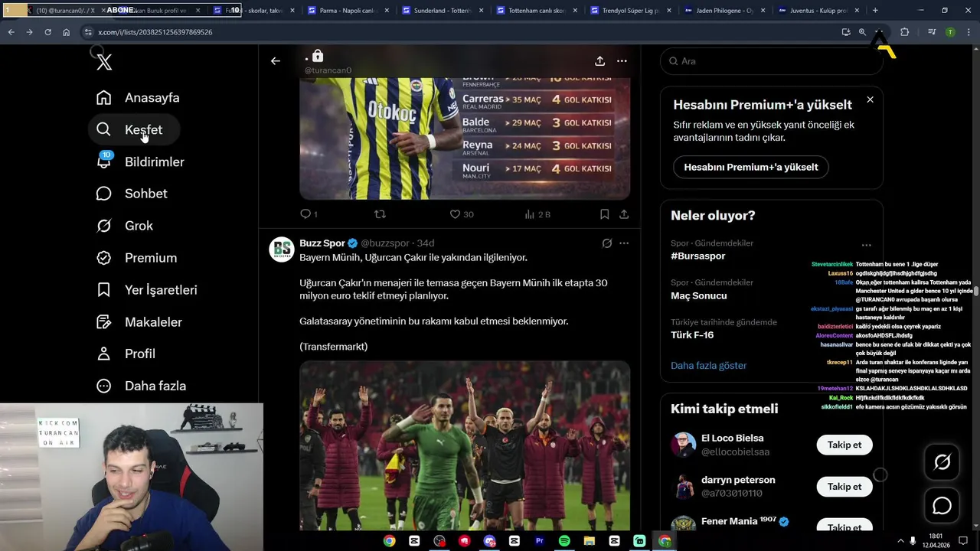Open the Buzz Spor account name
980x551 pixels.
click(x=322, y=243)
